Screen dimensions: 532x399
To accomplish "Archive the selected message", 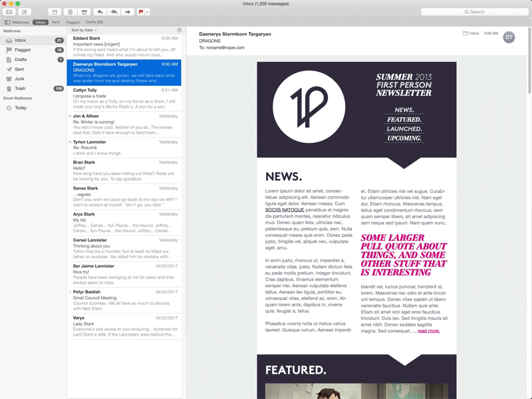I will (x=55, y=12).
